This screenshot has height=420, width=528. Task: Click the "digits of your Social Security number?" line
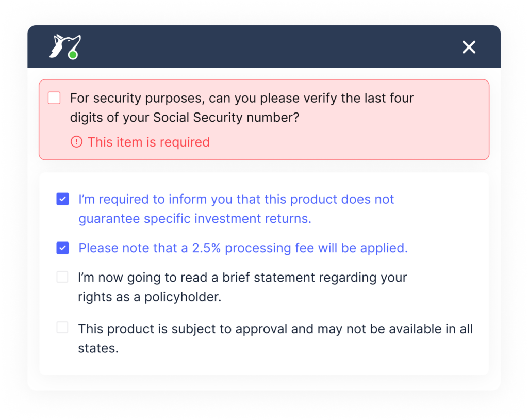tap(185, 117)
